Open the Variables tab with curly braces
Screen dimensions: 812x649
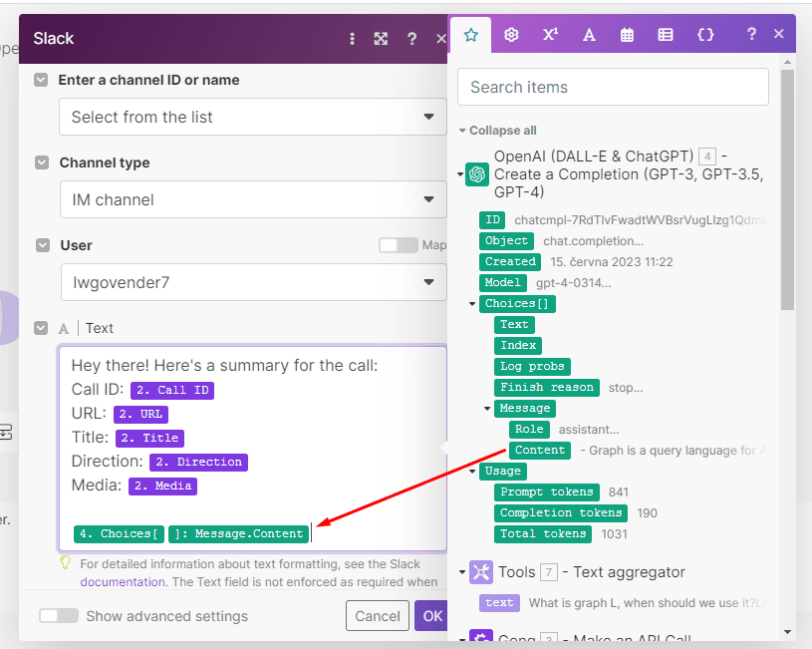[705, 34]
